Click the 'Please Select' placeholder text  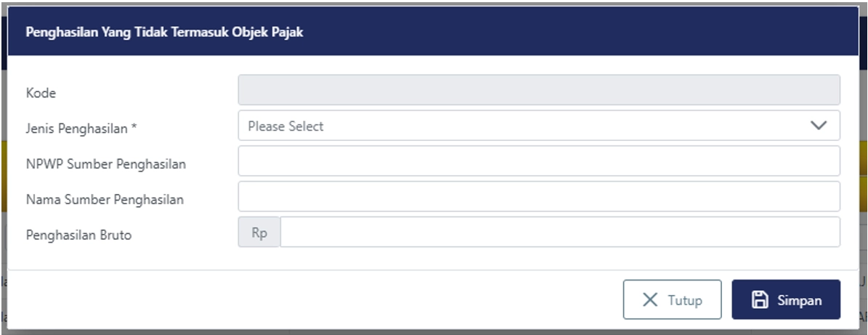pyautogui.click(x=285, y=126)
